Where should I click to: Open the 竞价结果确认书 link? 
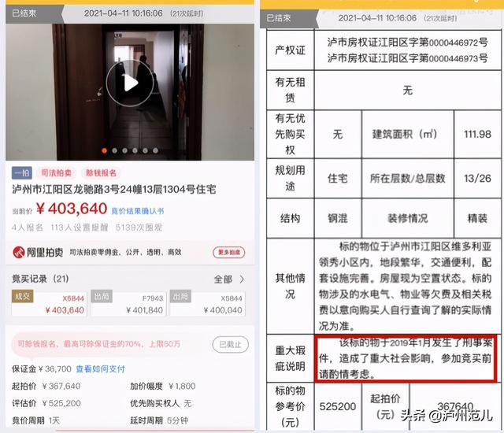point(138,211)
